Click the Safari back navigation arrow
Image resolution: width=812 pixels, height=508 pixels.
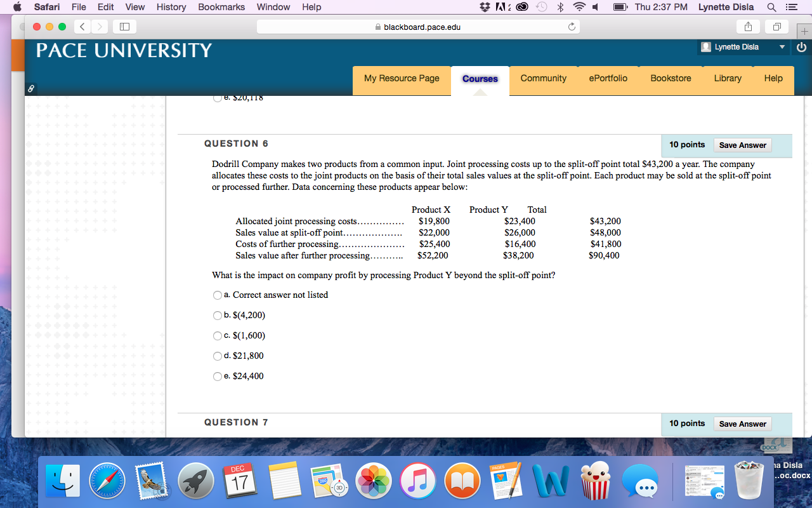[x=82, y=27]
